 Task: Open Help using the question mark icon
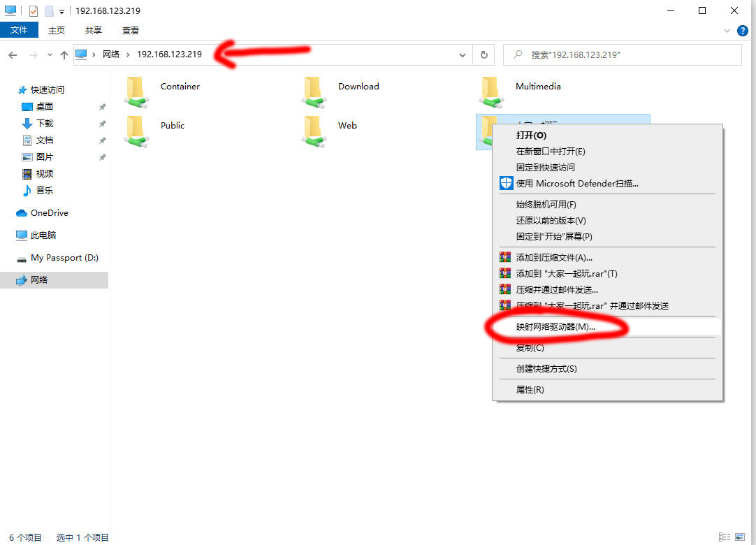pos(742,30)
